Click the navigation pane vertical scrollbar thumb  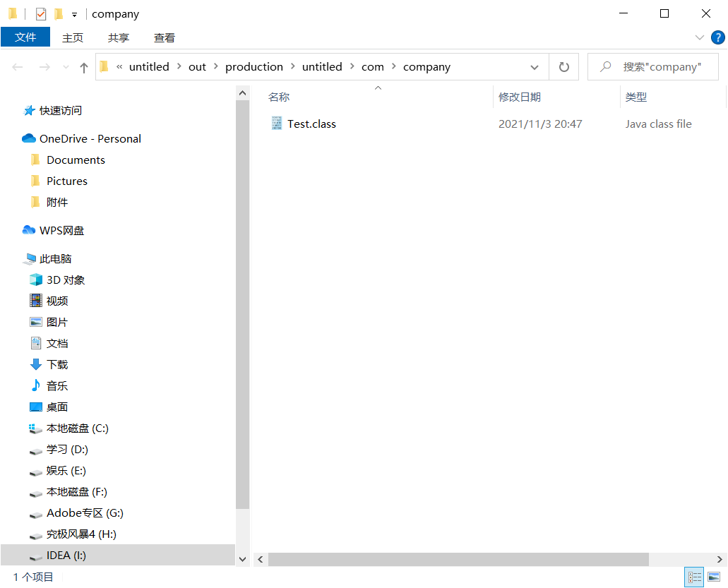tap(242, 304)
